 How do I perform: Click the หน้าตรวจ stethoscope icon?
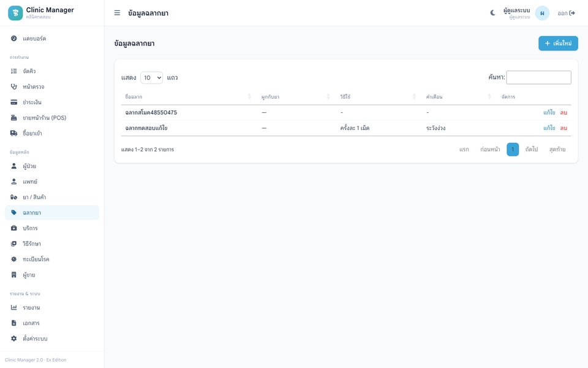point(14,86)
